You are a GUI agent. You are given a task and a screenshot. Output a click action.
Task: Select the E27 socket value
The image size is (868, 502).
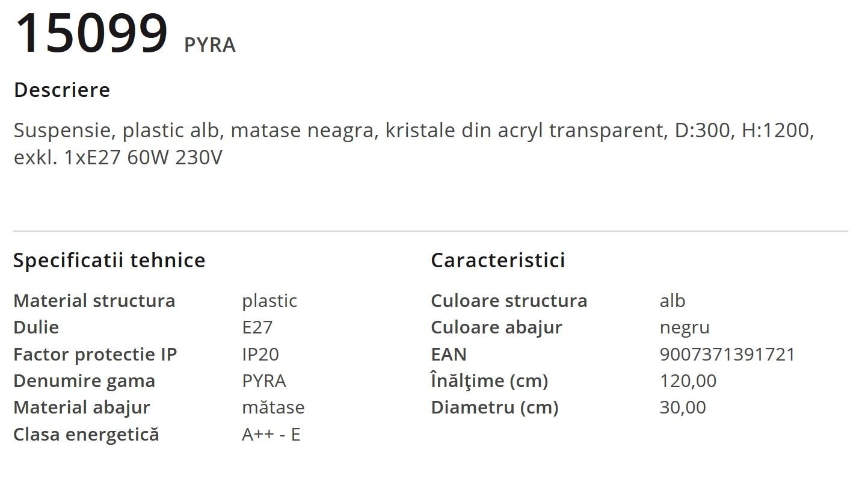tap(257, 327)
